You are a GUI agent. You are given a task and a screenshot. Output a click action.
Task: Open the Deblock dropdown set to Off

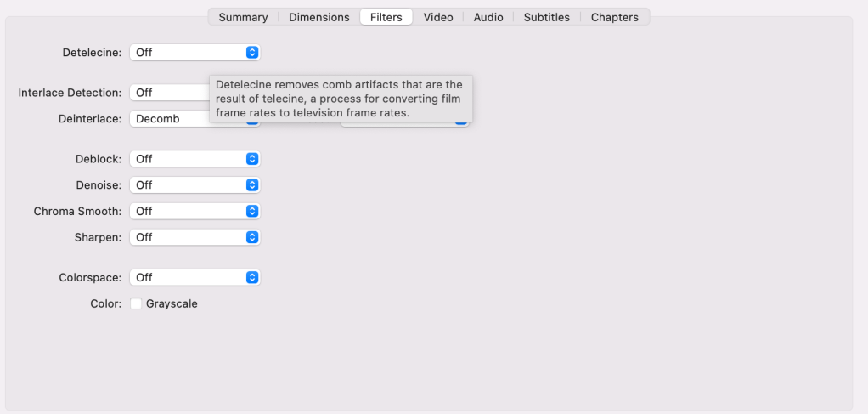click(194, 159)
